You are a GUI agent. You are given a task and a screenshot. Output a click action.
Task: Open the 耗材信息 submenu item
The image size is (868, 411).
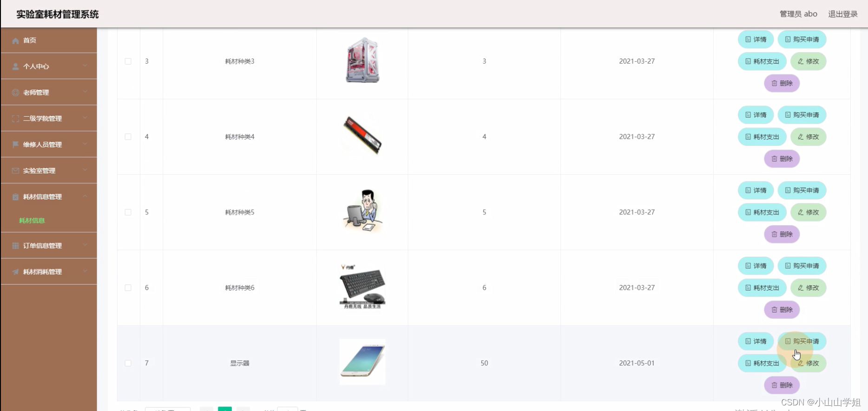click(32, 221)
